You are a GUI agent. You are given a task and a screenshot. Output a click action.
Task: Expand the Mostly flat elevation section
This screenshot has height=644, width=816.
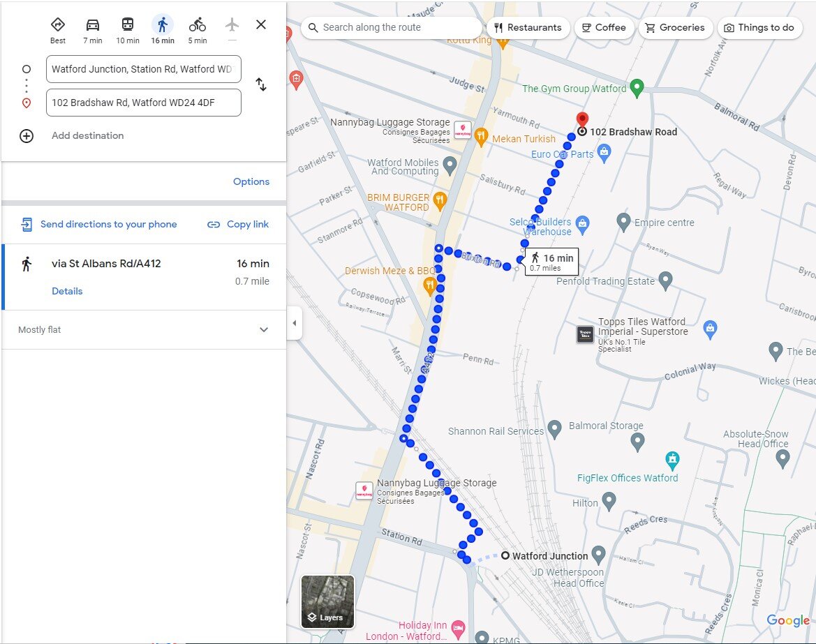coord(264,330)
